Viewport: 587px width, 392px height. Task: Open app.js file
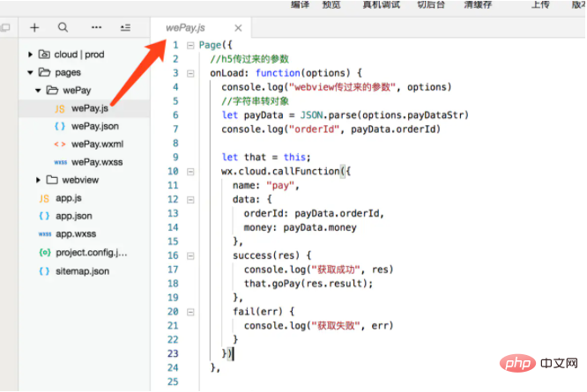click(x=69, y=198)
